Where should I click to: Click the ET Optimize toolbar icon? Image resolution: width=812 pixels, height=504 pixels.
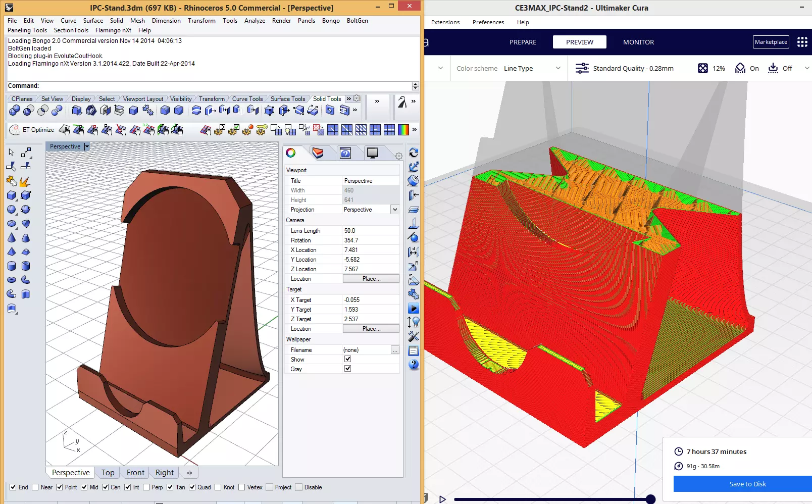click(15, 130)
